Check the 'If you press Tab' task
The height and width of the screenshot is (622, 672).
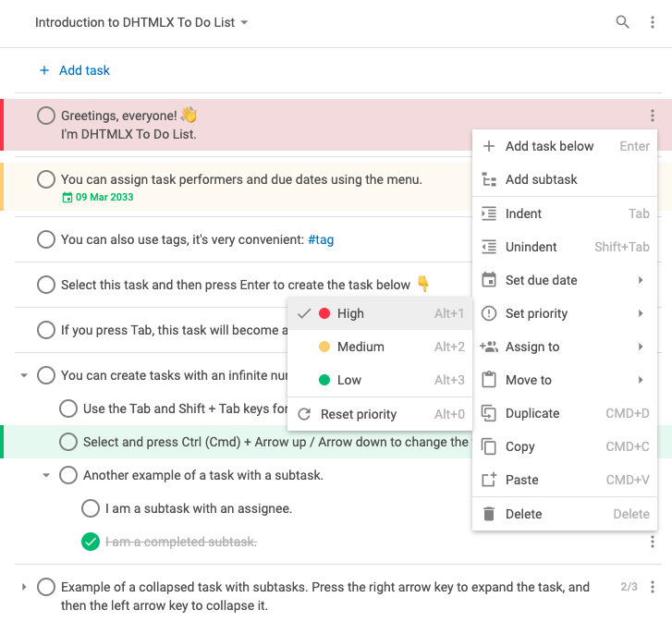46,330
